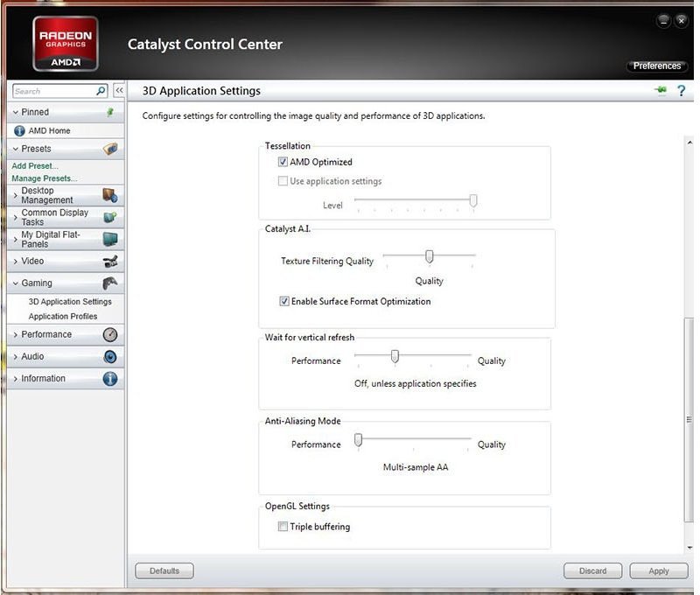Open Preferences menu
Screen dimensions: 700x595
[x=657, y=66]
